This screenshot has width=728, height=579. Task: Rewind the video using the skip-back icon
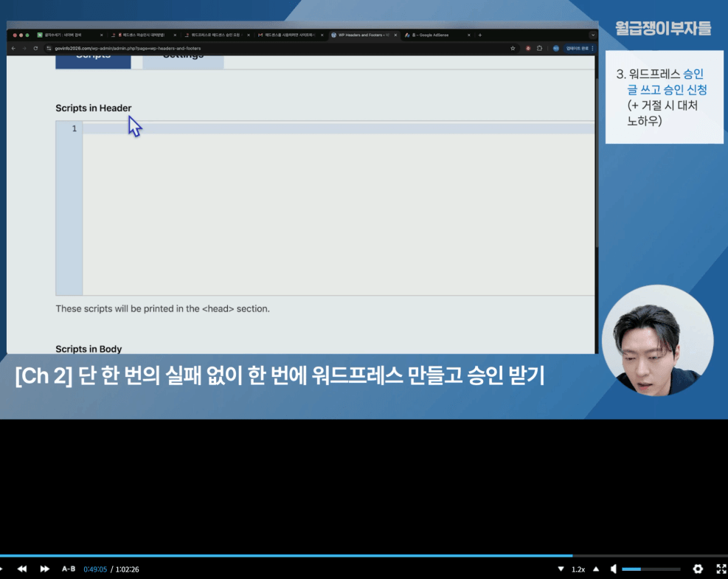tap(22, 569)
